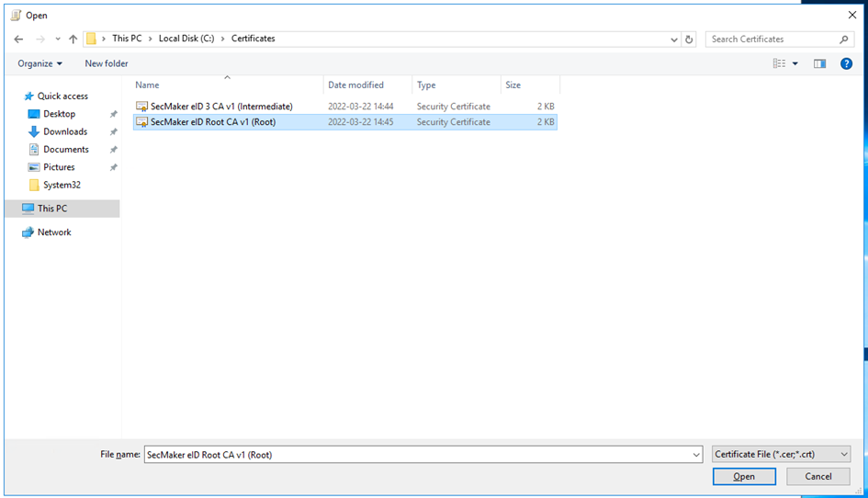The image size is (868, 498).
Task: Go back using the back arrow
Action: point(18,39)
